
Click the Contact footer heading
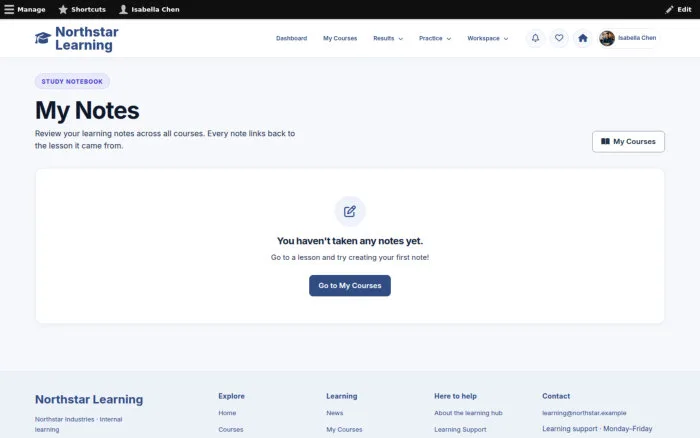pos(556,396)
